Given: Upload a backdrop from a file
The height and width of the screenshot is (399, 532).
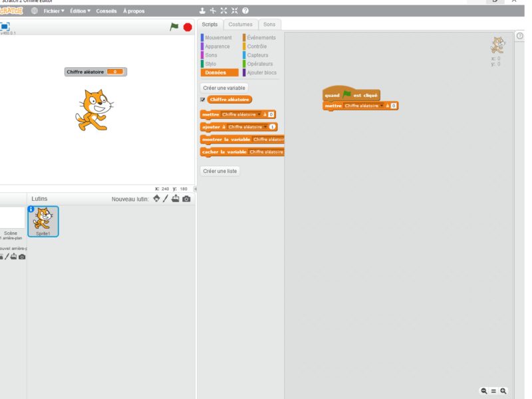Looking at the screenshot, I should (13, 257).
